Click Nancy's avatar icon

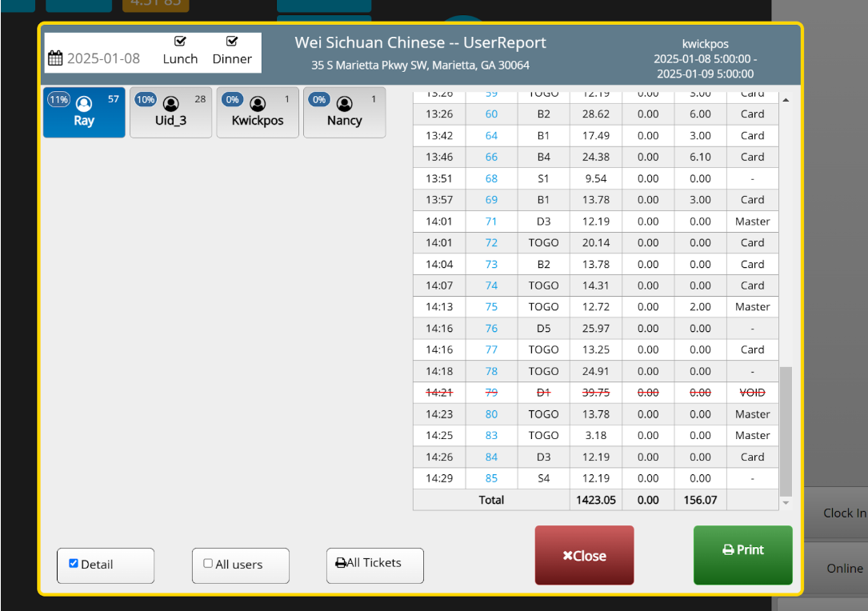click(x=344, y=103)
